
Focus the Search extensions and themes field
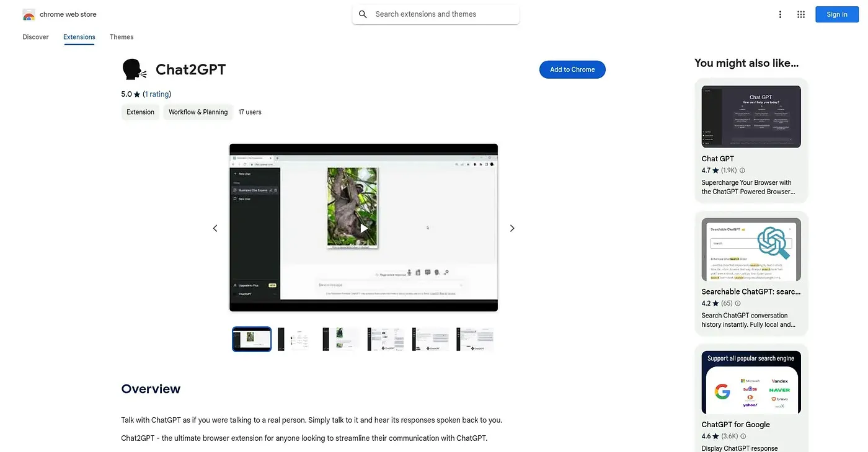[x=436, y=14]
